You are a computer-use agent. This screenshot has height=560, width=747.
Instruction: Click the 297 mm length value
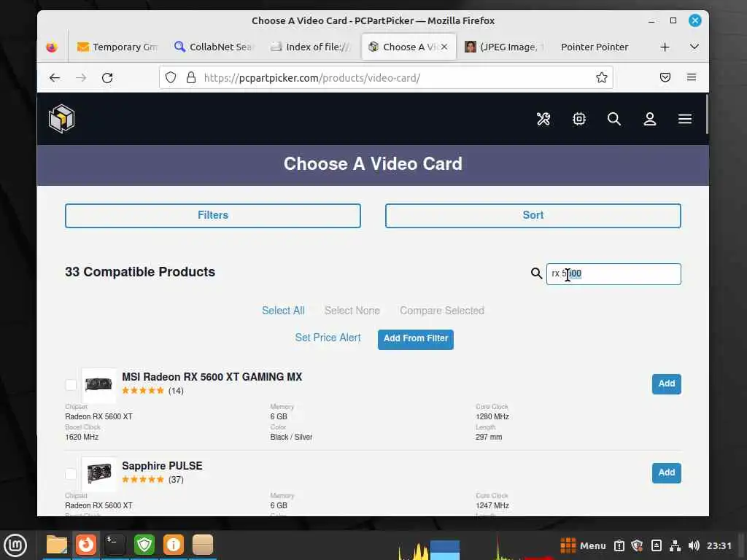click(x=488, y=437)
